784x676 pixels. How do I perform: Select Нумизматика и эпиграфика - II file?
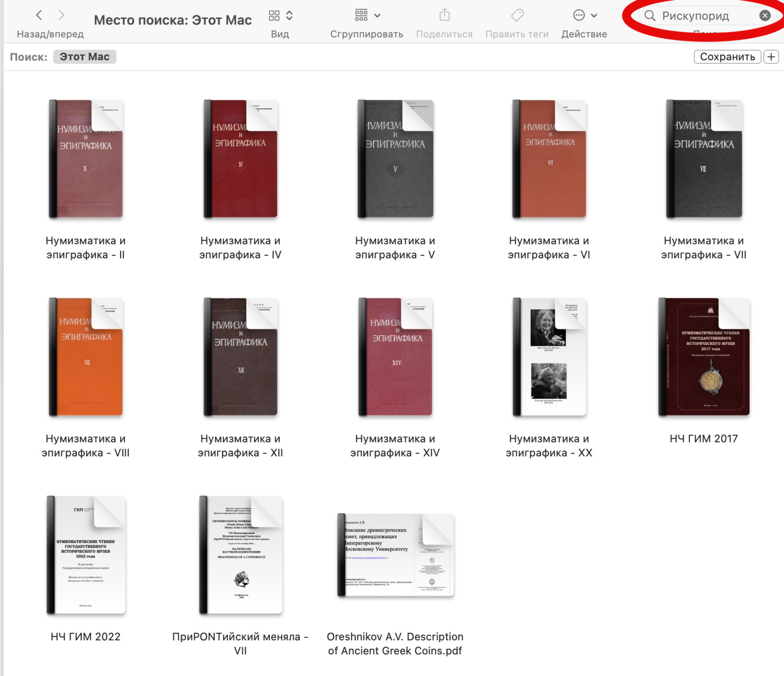click(86, 159)
